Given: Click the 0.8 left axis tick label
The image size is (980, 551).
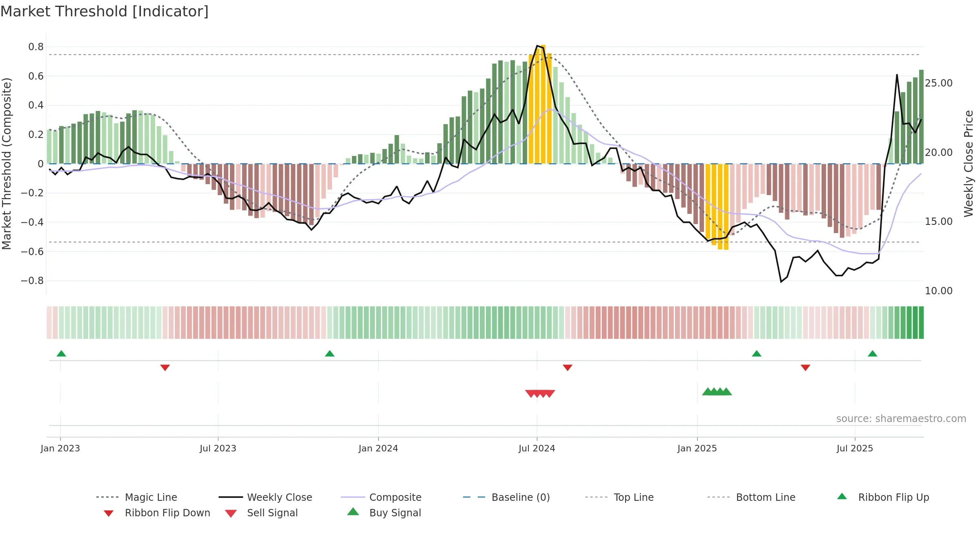Looking at the screenshot, I should (x=36, y=47).
